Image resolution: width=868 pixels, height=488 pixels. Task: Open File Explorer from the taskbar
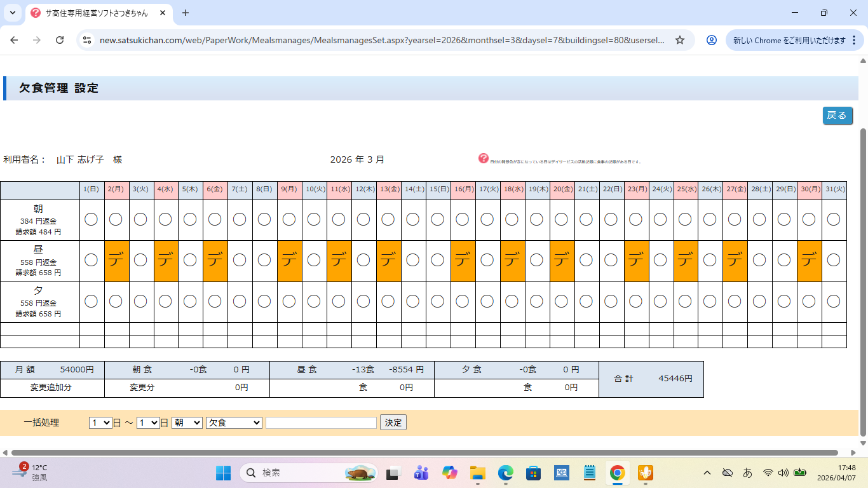pos(477,473)
